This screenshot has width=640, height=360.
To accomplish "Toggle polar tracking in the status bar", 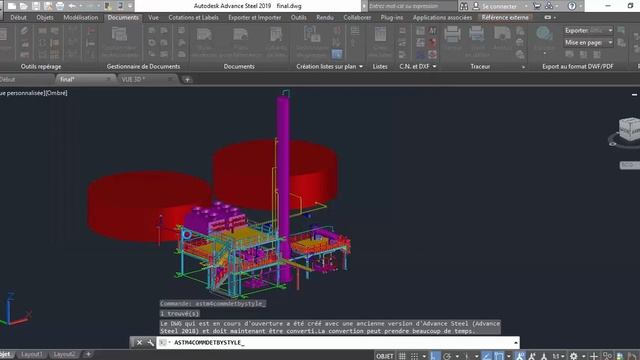I will coord(447,356).
